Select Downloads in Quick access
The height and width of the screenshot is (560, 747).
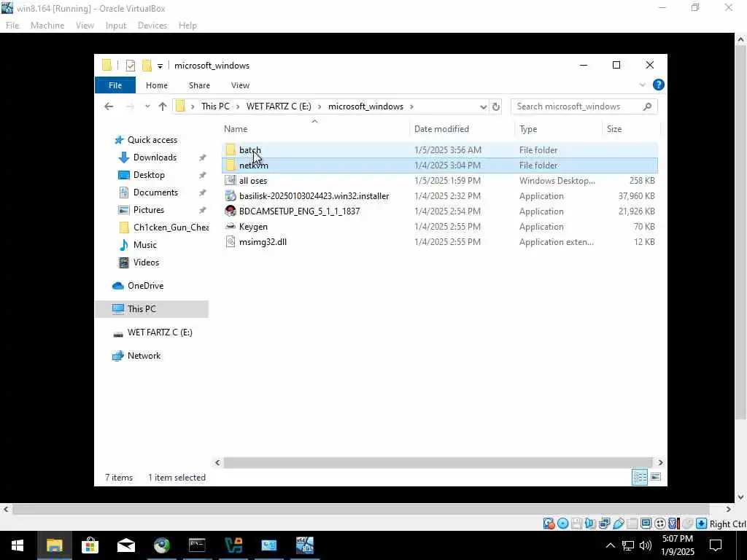(155, 157)
